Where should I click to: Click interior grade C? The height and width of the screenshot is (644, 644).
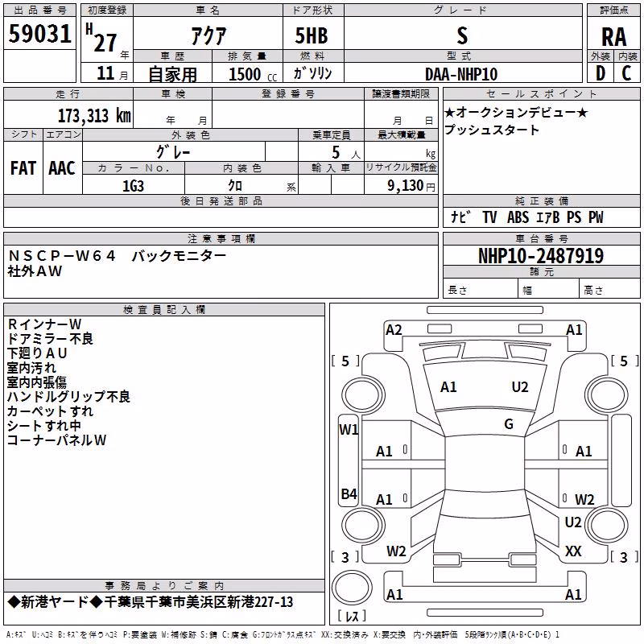point(626,73)
